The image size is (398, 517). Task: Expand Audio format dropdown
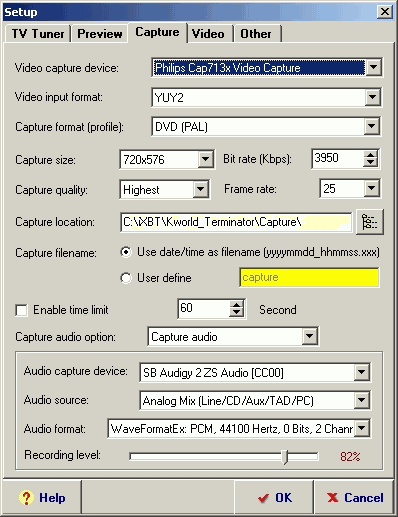click(x=361, y=428)
